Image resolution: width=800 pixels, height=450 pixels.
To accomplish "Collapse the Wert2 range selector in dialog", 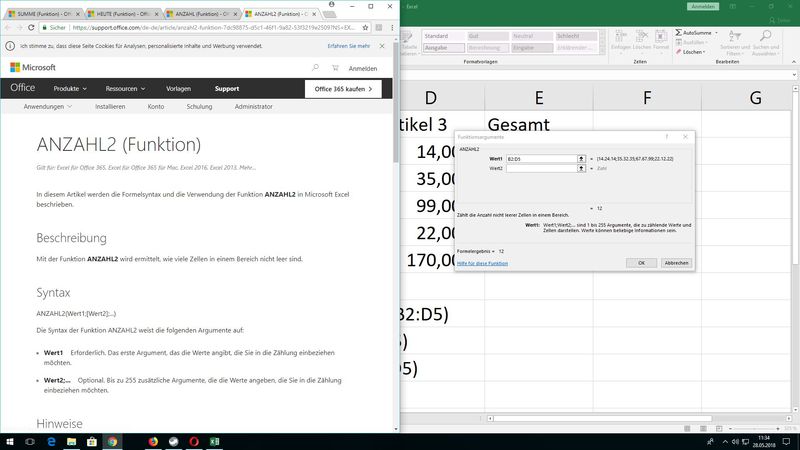I will (x=581, y=168).
